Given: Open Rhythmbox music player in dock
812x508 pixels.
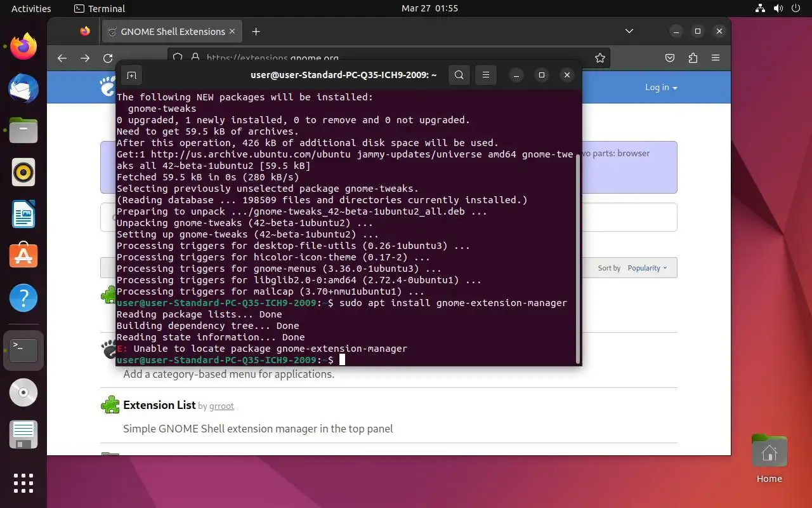Looking at the screenshot, I should (x=23, y=172).
